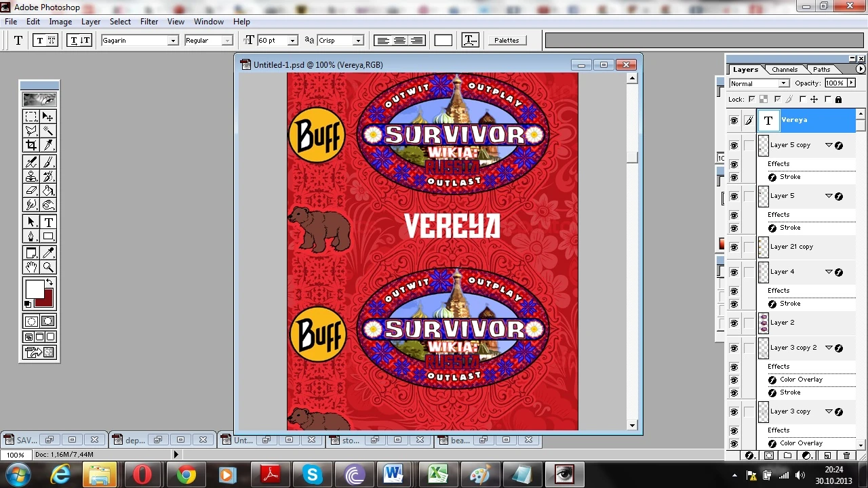Open the anti-aliasing Crisp dropdown
Image resolution: width=868 pixels, height=488 pixels.
(358, 41)
